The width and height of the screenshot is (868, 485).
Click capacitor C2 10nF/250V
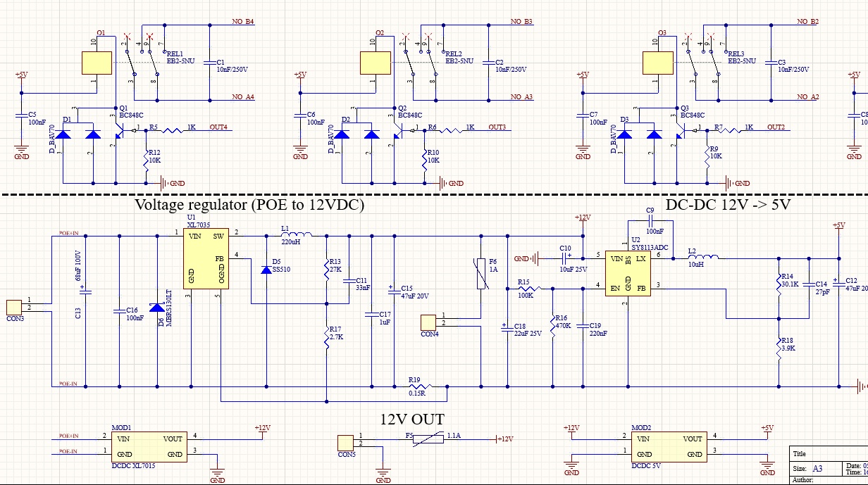(488, 63)
